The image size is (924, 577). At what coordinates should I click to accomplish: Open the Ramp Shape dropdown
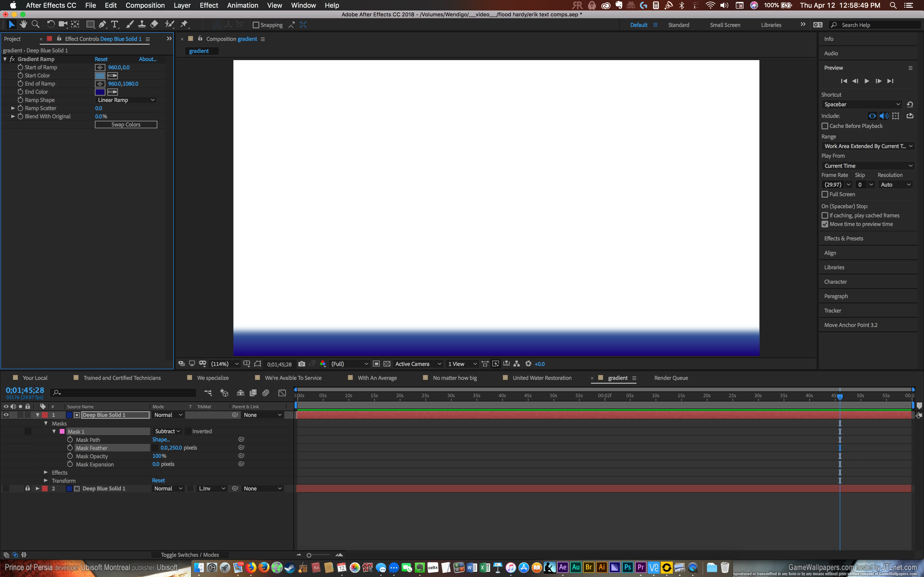click(126, 100)
